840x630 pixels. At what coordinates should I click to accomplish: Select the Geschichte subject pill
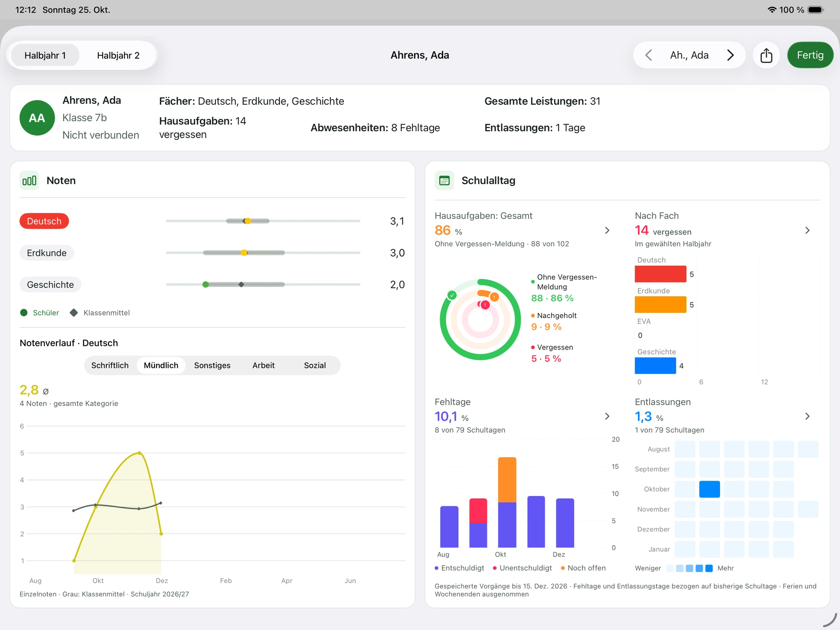(50, 284)
